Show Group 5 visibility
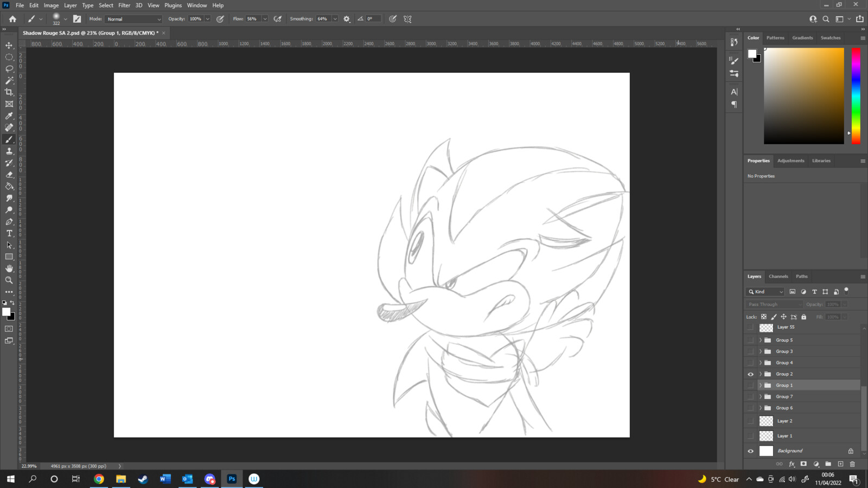This screenshot has height=488, width=868. coord(751,341)
